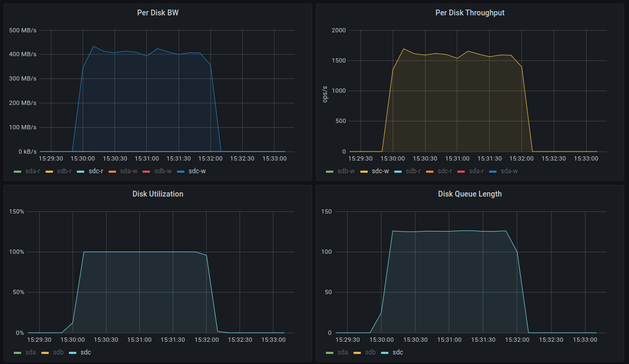Select sda-w label in Per Disk BW legend
Viewport: 629px width, 364px height.
[128, 171]
